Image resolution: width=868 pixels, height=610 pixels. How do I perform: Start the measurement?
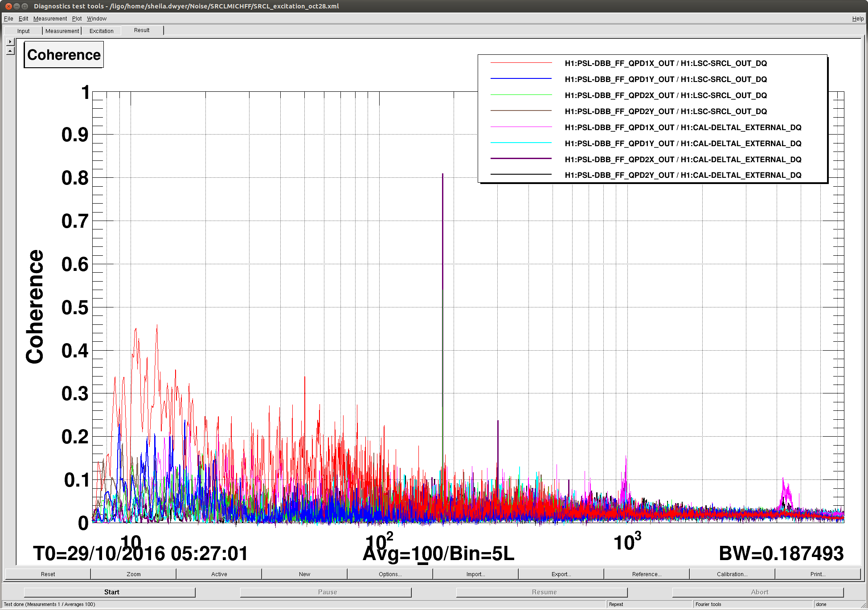pyautogui.click(x=110, y=592)
